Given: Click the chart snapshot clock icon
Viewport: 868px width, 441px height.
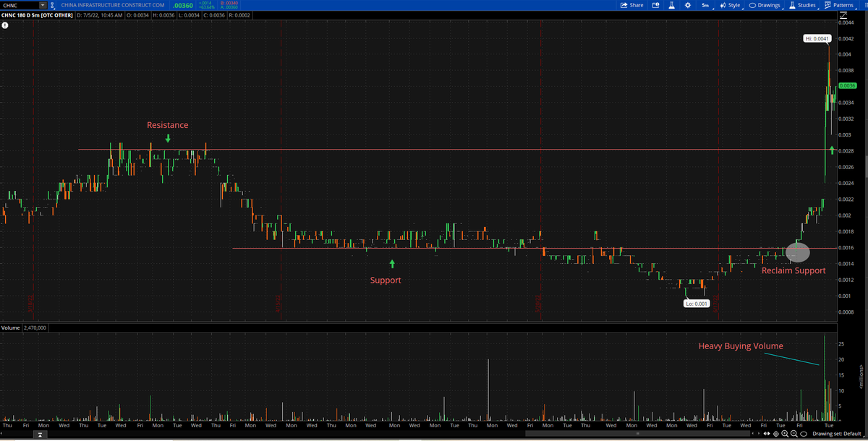Looking at the screenshot, I should coord(656,5).
